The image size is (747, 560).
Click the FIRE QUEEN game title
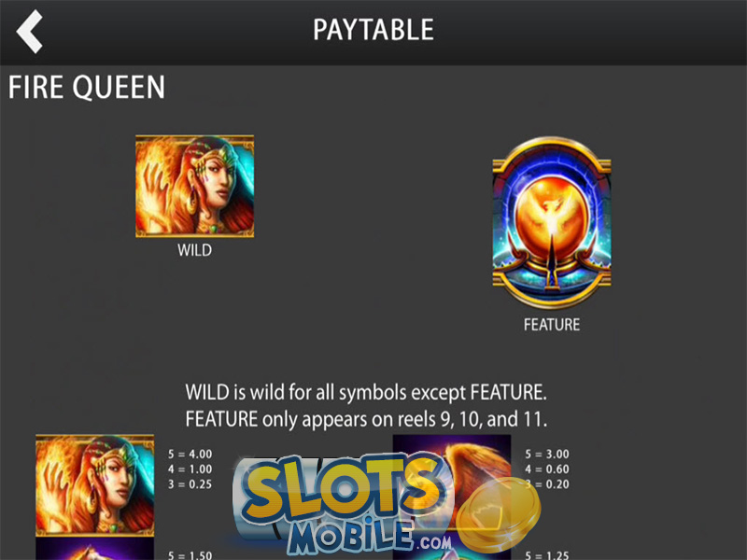pos(86,87)
